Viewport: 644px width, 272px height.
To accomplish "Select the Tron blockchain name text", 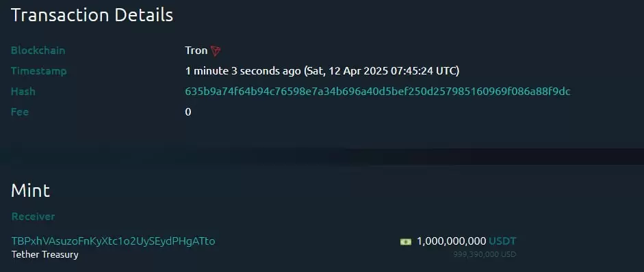I will tap(196, 51).
